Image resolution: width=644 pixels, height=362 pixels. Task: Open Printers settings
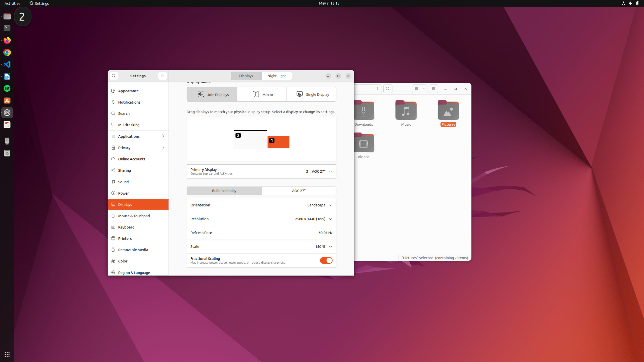138,239
